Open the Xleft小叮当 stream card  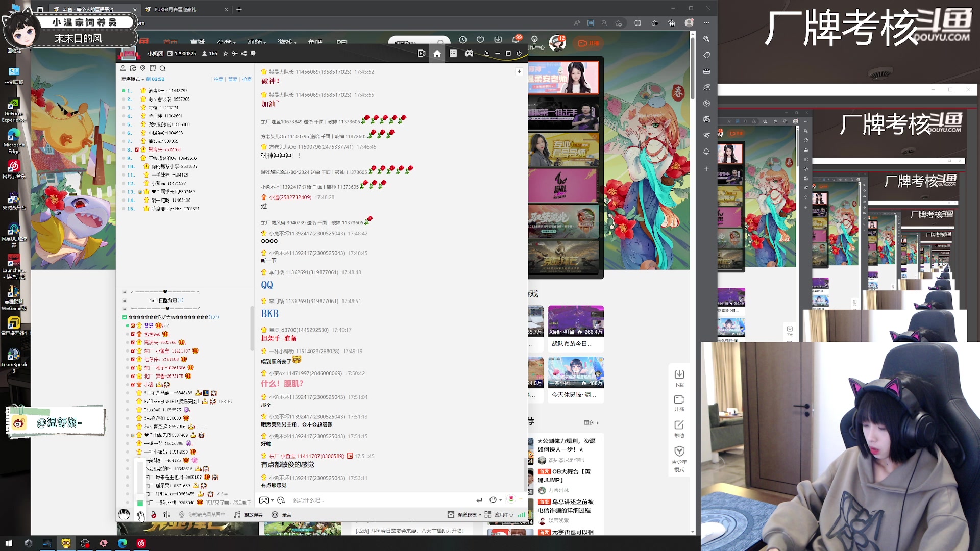click(x=576, y=329)
